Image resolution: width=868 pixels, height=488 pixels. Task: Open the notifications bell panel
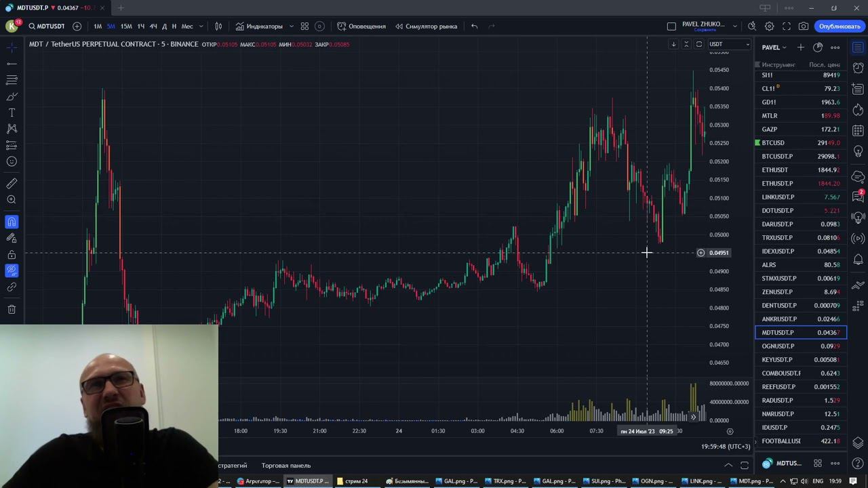(858, 259)
